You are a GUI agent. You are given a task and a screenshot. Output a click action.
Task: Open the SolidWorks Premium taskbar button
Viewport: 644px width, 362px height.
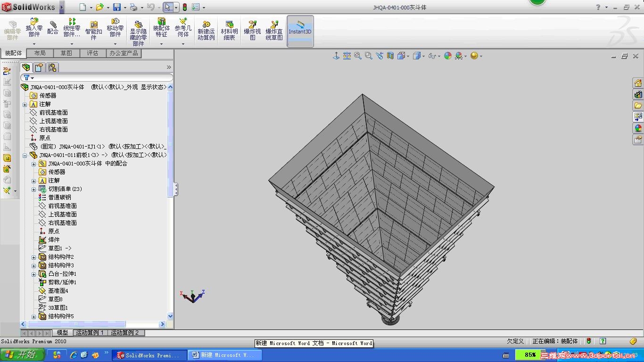coord(149,355)
